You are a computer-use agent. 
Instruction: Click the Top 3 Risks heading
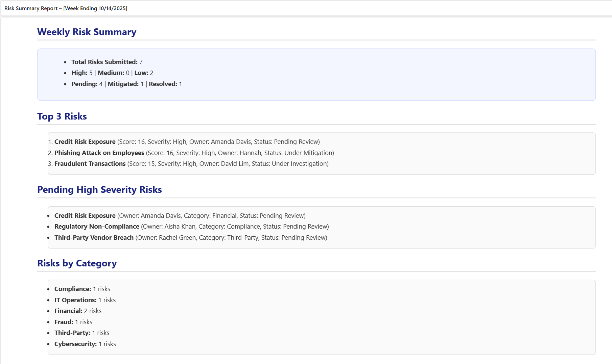(62, 116)
